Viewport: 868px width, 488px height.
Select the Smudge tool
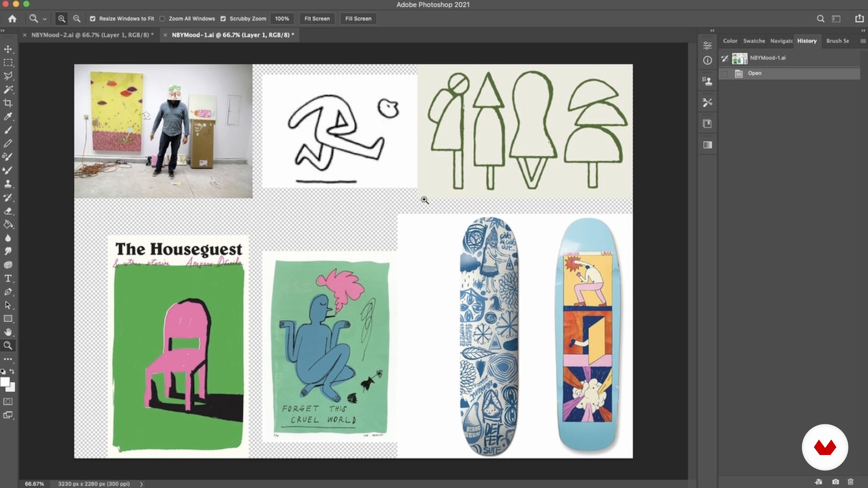[8, 252]
